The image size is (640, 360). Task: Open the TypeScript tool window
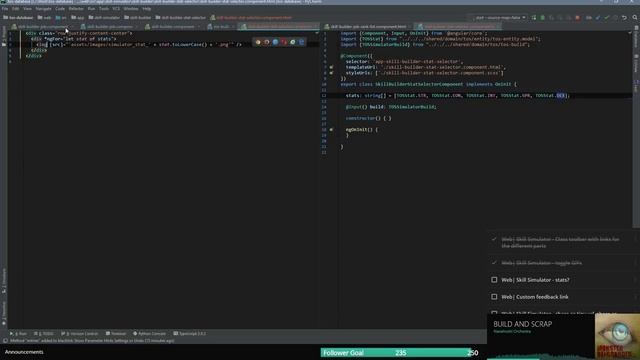190,333
